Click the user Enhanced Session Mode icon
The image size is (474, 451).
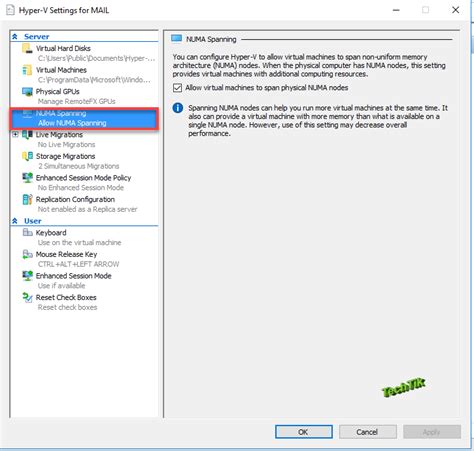[x=27, y=276]
